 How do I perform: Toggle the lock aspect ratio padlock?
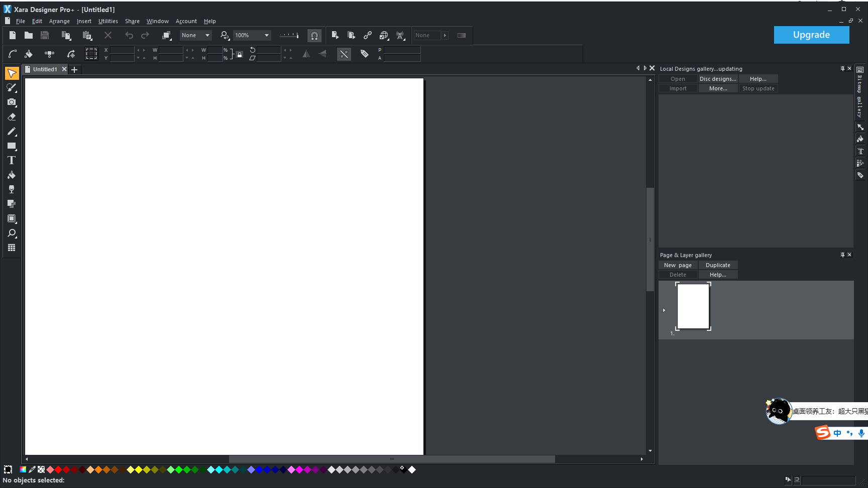[240, 54]
